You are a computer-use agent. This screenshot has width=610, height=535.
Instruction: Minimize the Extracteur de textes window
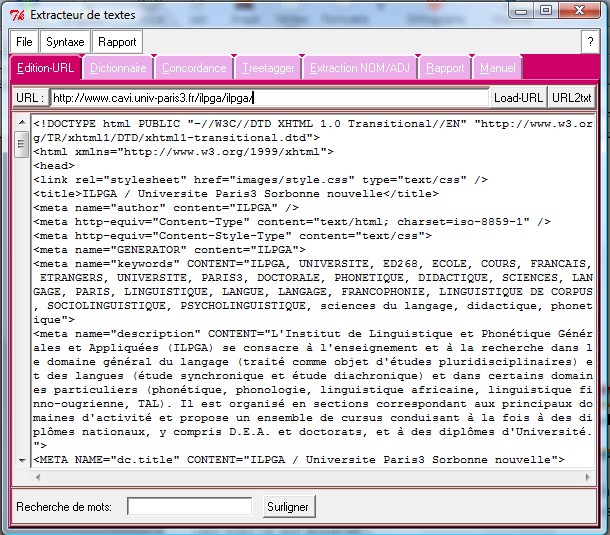521,10
